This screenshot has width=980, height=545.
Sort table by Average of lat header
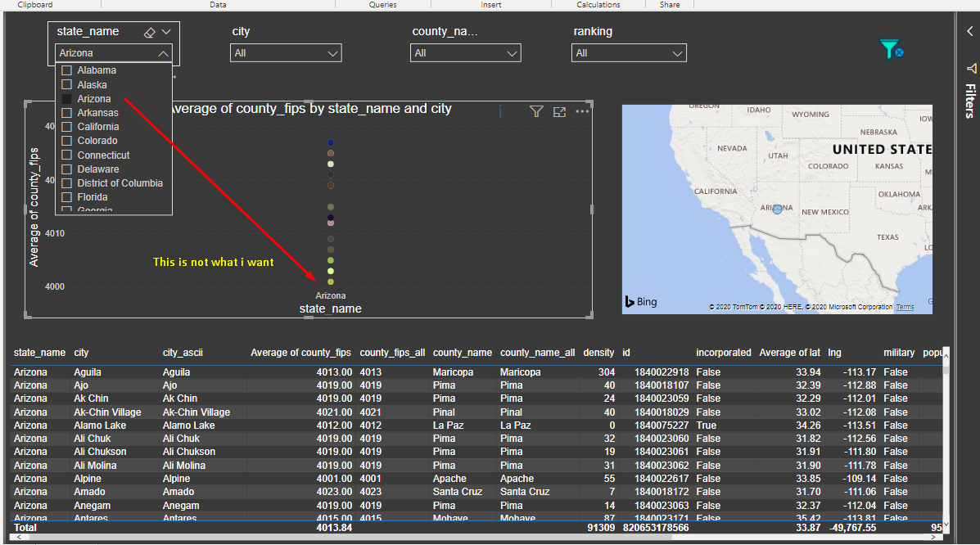point(789,353)
